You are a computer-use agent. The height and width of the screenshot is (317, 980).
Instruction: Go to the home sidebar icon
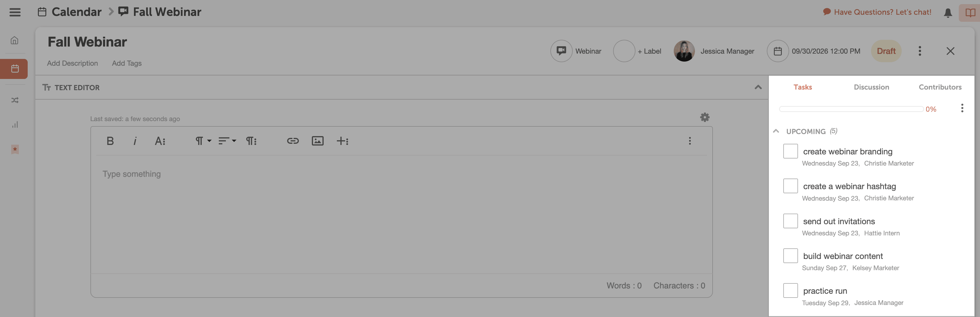[14, 40]
